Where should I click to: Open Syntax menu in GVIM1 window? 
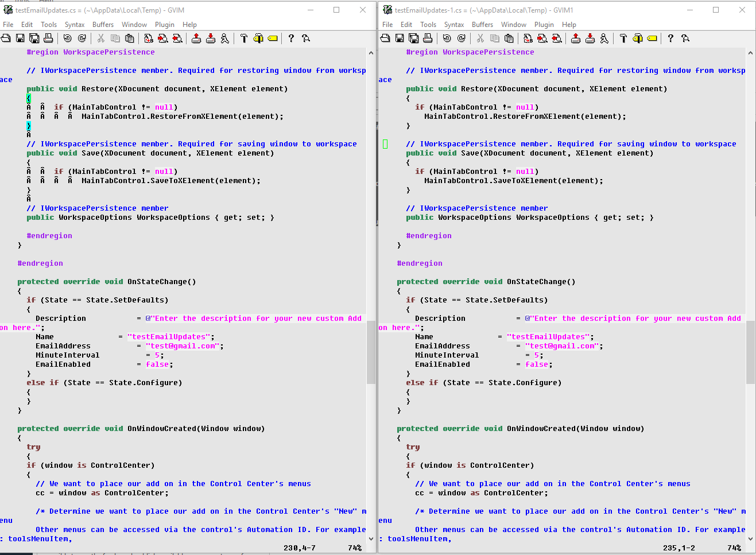454,25
